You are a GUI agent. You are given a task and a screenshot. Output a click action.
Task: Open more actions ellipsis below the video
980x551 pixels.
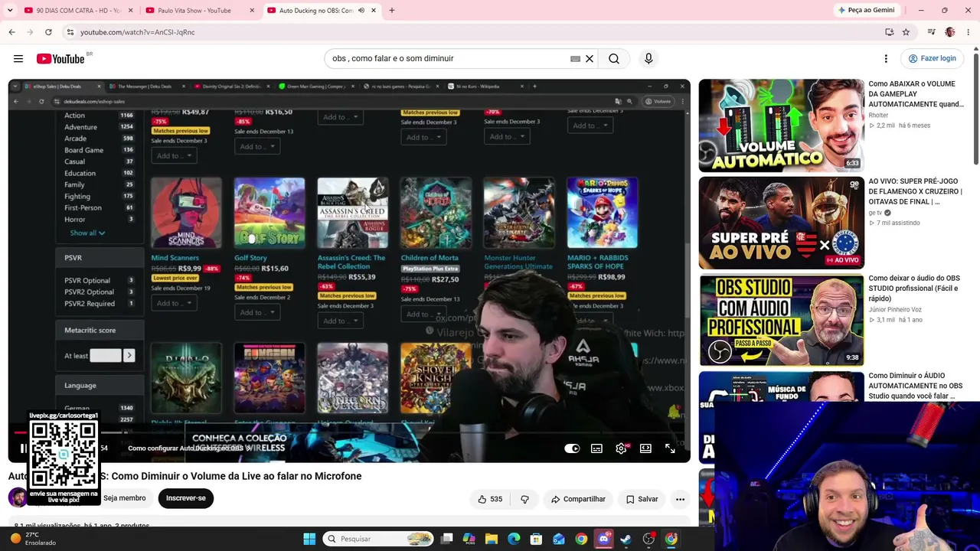[x=680, y=499]
